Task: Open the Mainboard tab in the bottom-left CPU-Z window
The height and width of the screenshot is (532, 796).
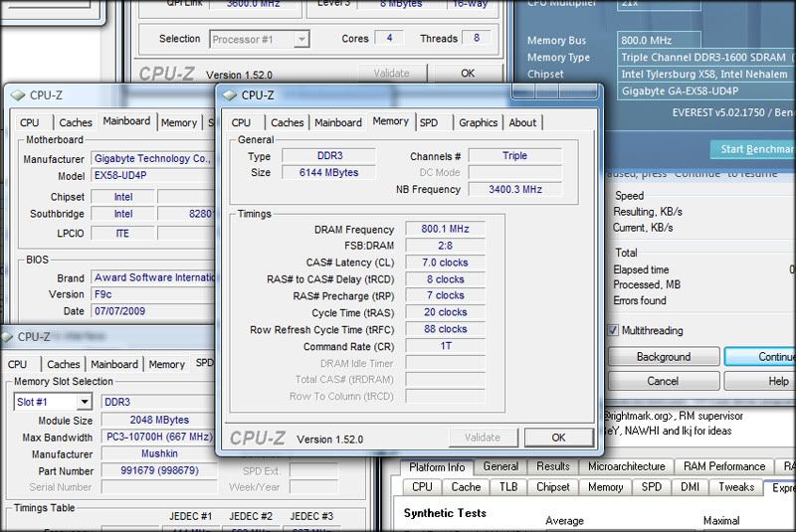Action: (114, 364)
